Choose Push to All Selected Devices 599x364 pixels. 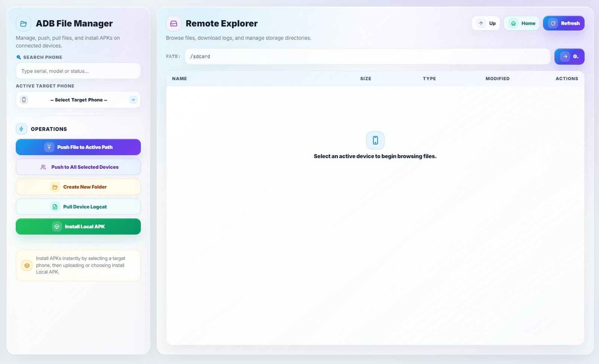coord(78,167)
